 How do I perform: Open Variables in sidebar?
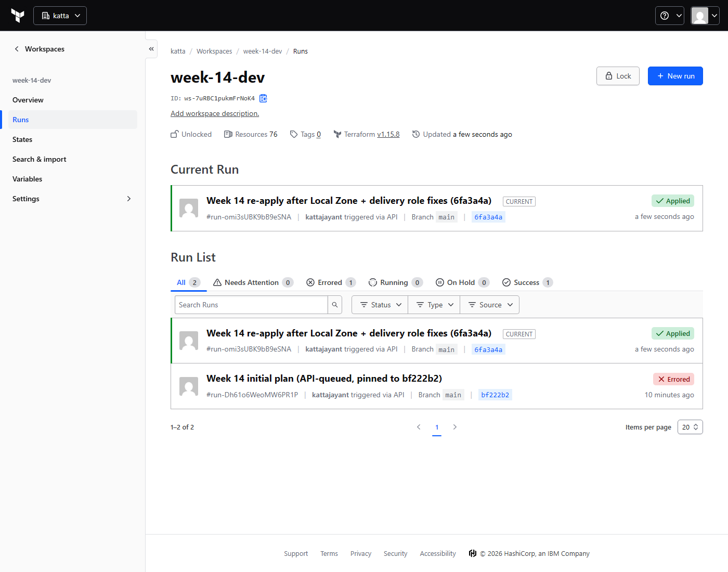coord(28,179)
